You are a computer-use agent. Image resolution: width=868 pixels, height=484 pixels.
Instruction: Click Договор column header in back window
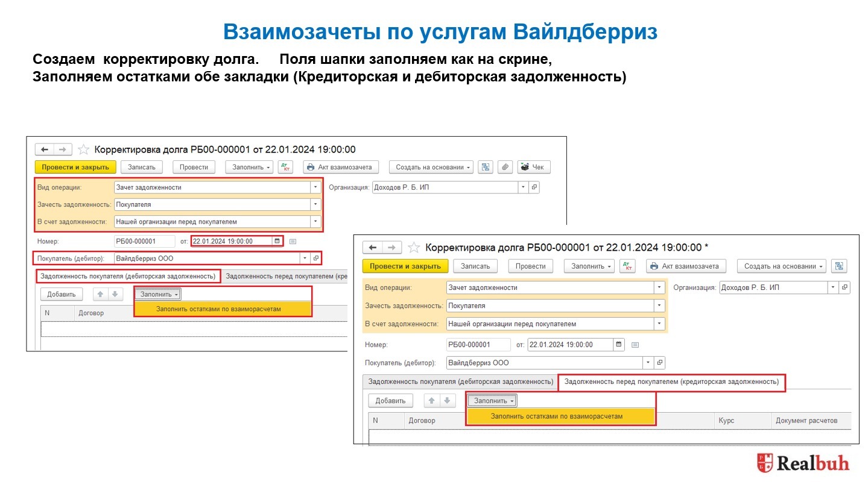coord(91,313)
